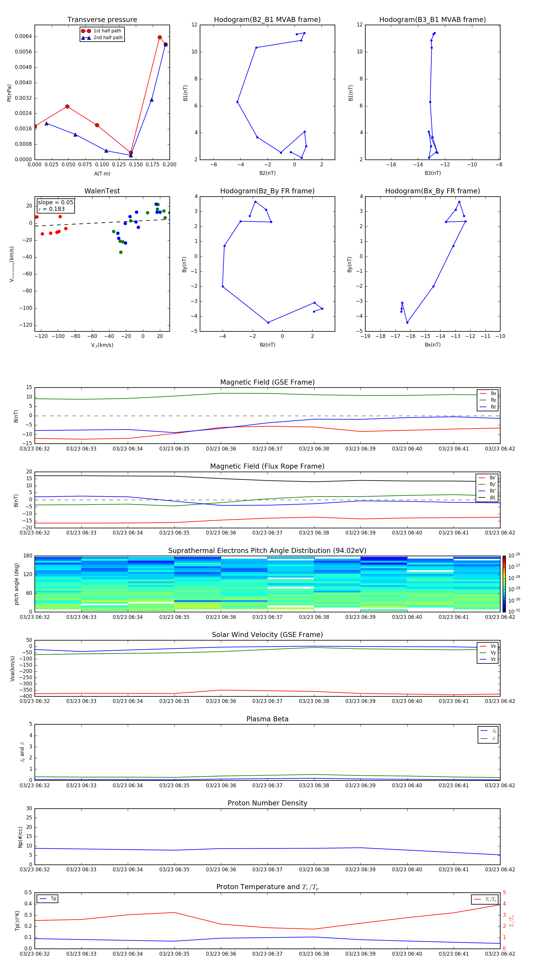Select the 'Hodogram(Bz_By FR frame)' title
535x980 pixels.
267,191
